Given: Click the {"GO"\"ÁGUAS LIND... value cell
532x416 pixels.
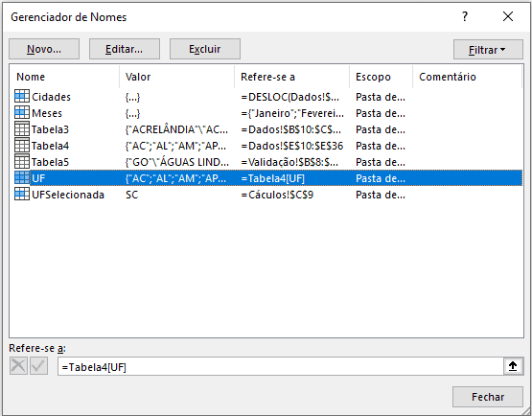Looking at the screenshot, I should tap(177, 162).
